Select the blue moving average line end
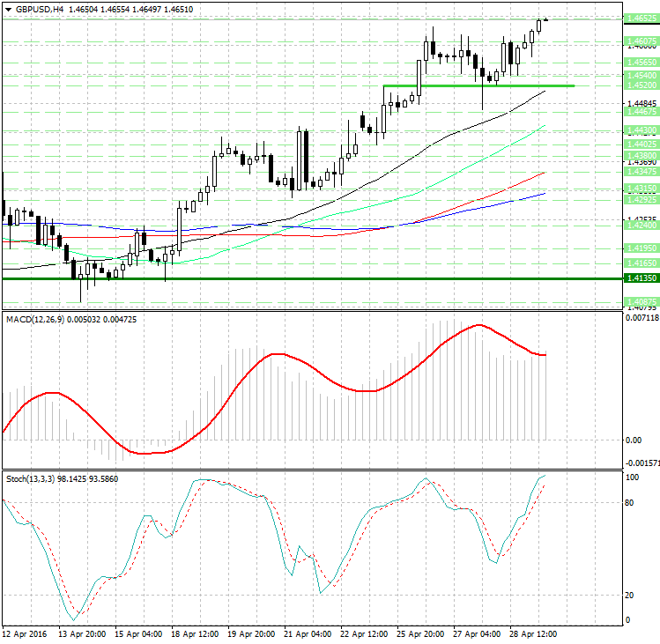 (545, 194)
